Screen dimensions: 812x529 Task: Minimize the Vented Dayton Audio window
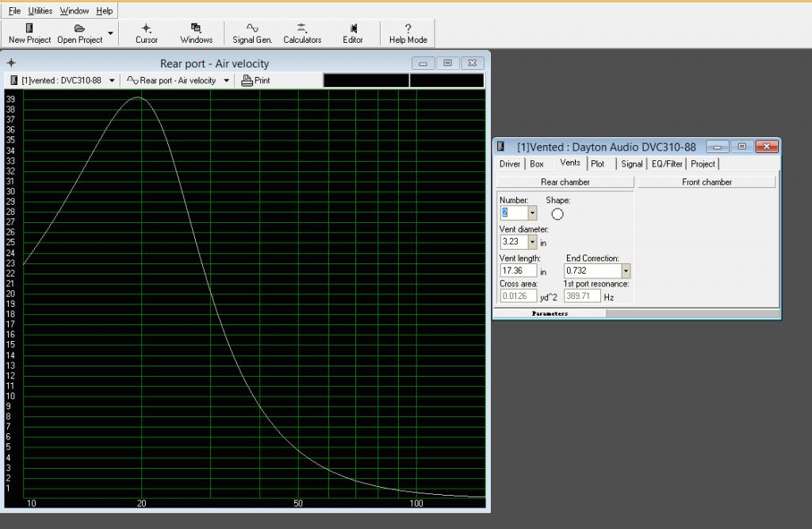point(718,148)
